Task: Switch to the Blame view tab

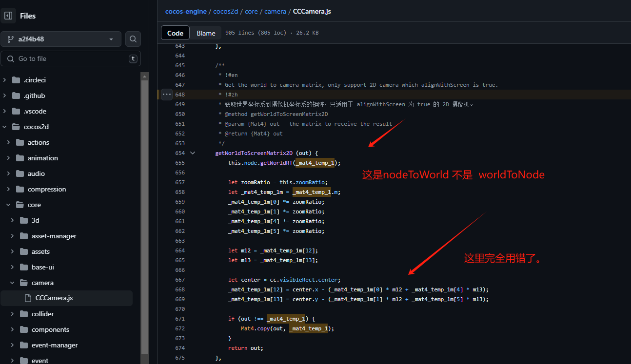Action: tap(206, 33)
